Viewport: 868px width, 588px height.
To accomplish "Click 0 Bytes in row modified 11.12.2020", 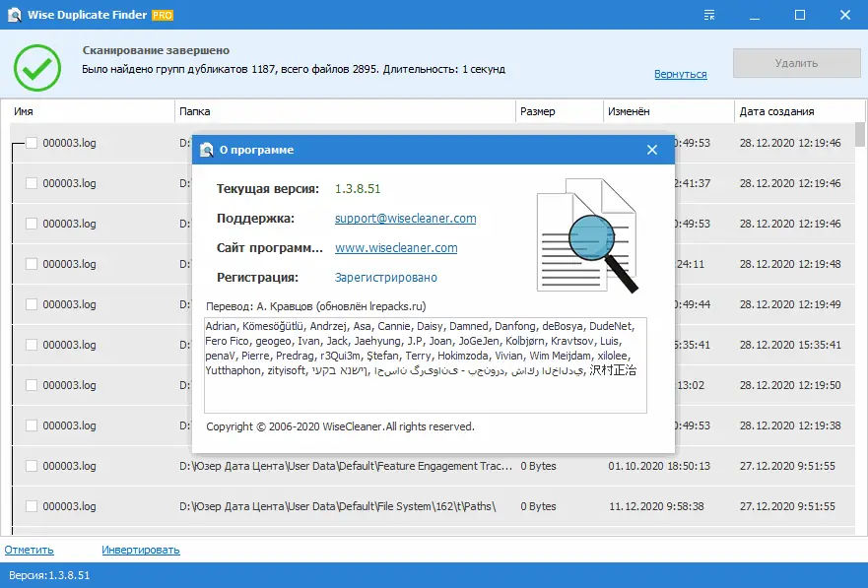I will (538, 506).
